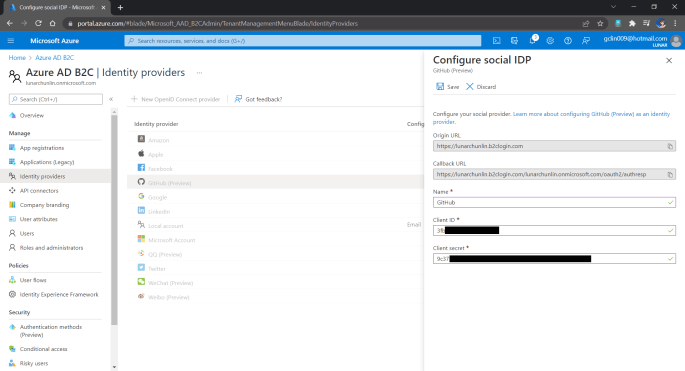Click the Client secret input field
685x371 pixels.
point(554,259)
